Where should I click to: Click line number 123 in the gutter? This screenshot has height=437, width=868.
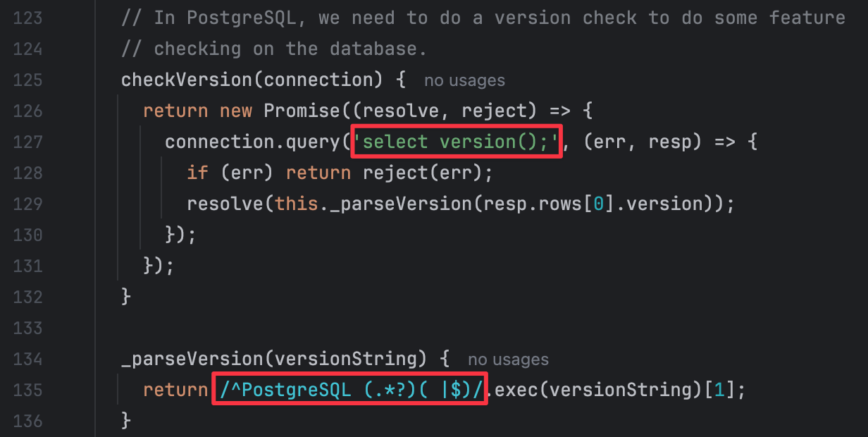[x=27, y=18]
